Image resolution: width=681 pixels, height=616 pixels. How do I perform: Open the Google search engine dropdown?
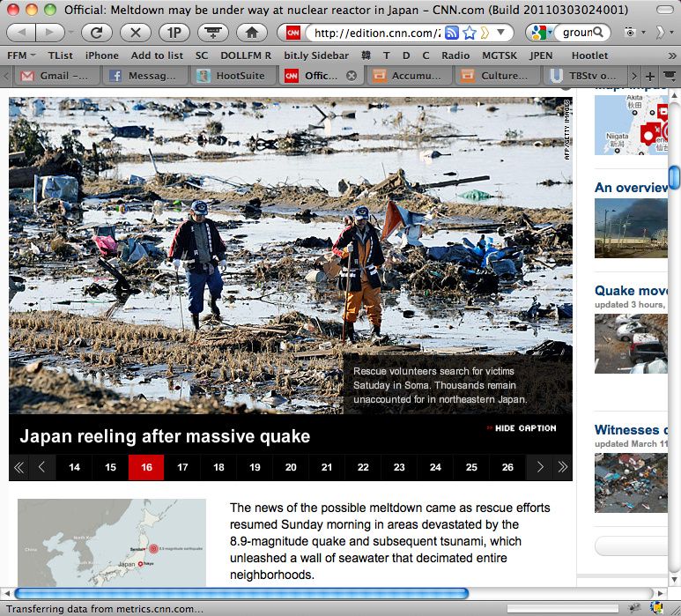[539, 33]
